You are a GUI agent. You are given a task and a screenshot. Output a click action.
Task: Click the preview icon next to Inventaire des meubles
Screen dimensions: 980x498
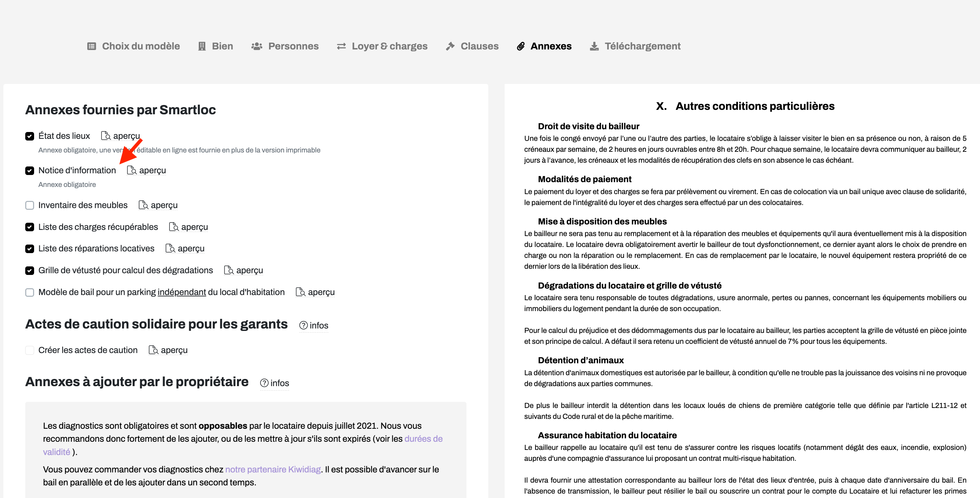point(144,205)
